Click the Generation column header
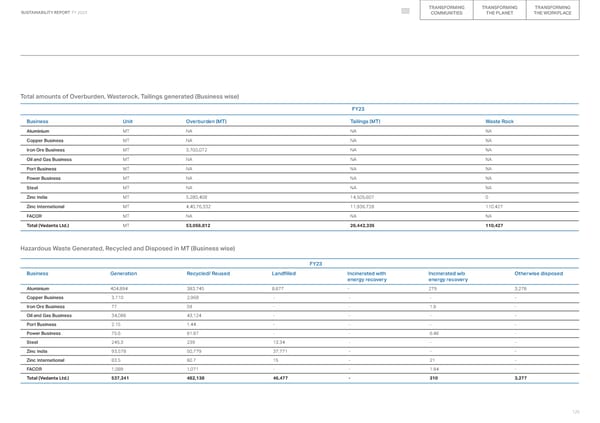Screen dimensions: 600x423 pos(123,273)
